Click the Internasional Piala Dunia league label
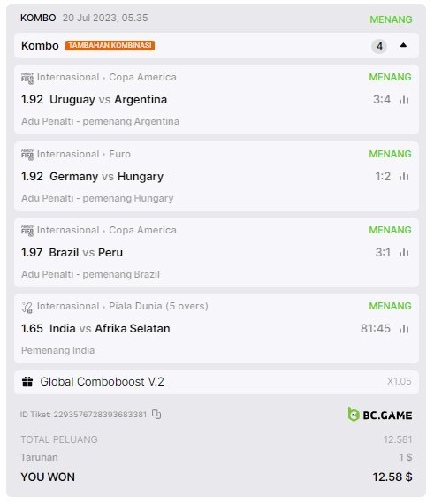 pos(122,306)
